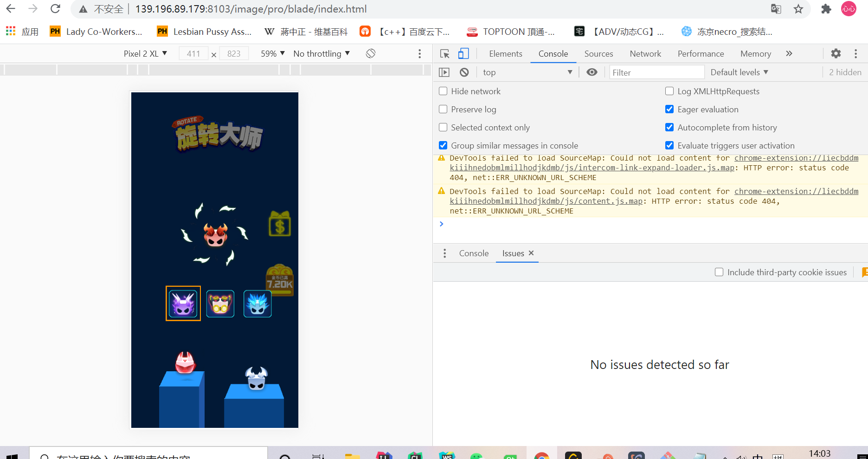868x459 pixels.
Task: Bookmark the page with the star icon
Action: (798, 9)
